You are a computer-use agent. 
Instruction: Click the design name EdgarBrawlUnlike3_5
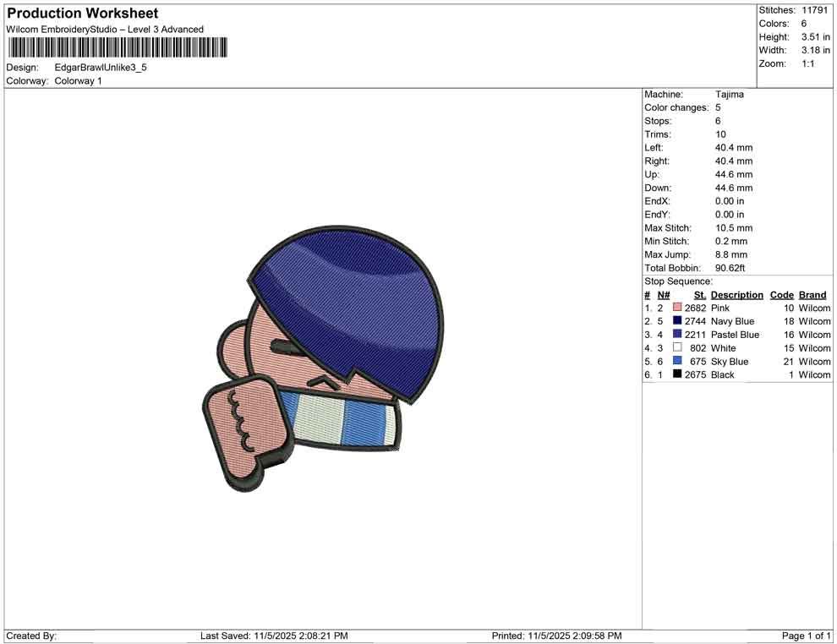101,68
